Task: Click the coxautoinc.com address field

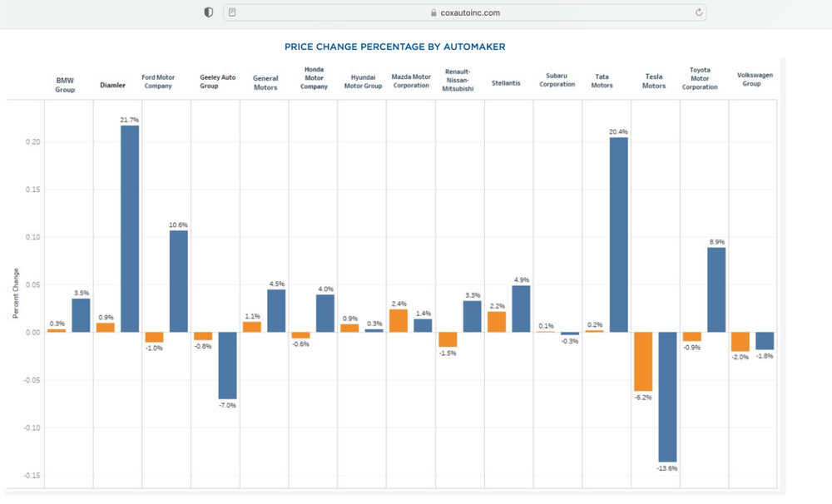Action: point(466,12)
